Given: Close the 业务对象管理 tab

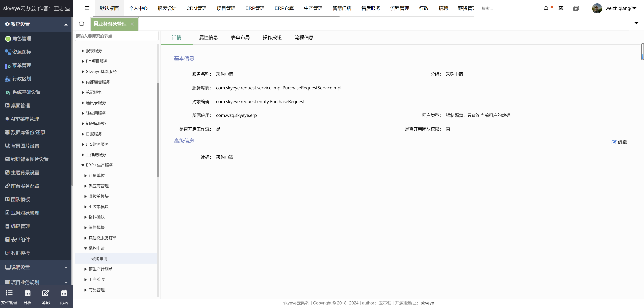Looking at the screenshot, I should coord(132,24).
